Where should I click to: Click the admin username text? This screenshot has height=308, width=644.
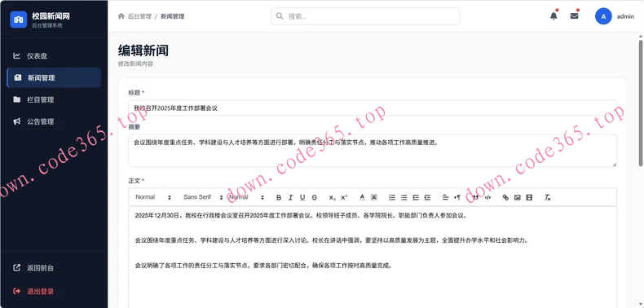[625, 16]
